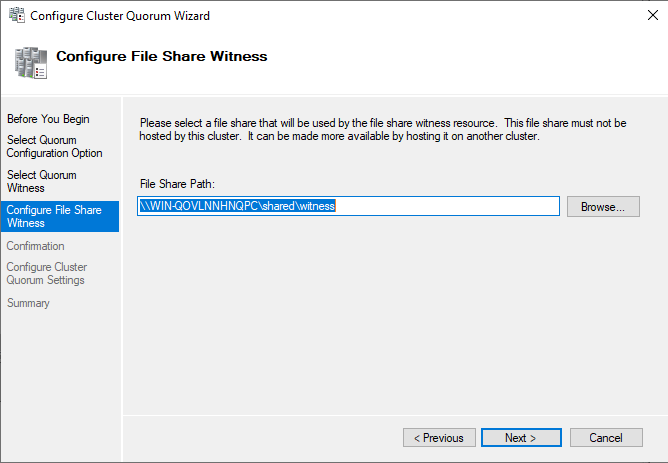Click the wizard icon in the title bar

click(x=14, y=16)
